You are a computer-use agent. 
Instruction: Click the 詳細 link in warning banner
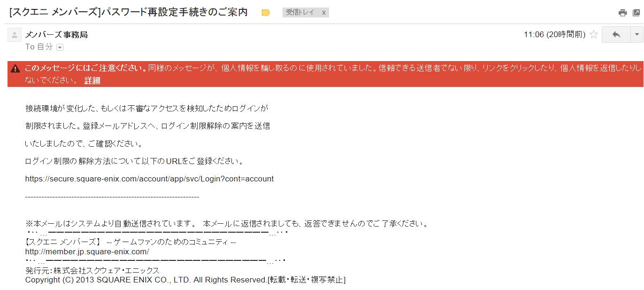point(92,80)
